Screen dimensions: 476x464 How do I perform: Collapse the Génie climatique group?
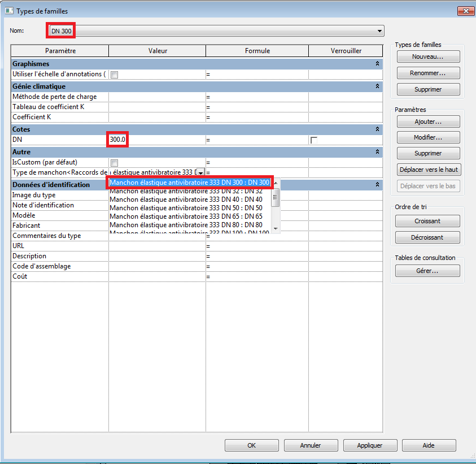[377, 86]
